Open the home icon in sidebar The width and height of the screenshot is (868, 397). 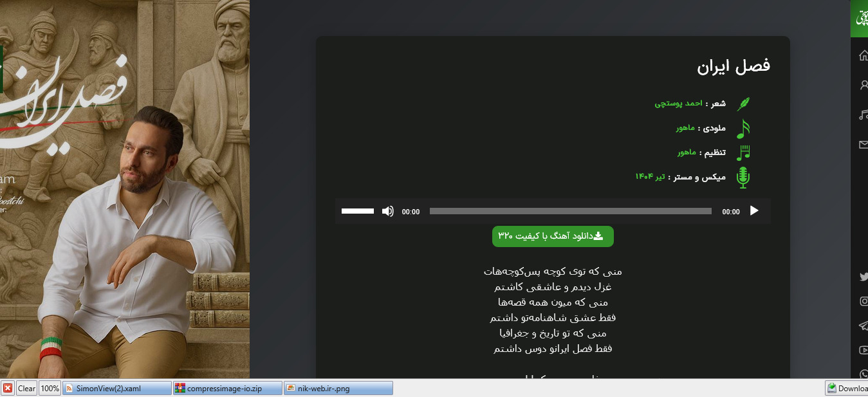tap(863, 56)
